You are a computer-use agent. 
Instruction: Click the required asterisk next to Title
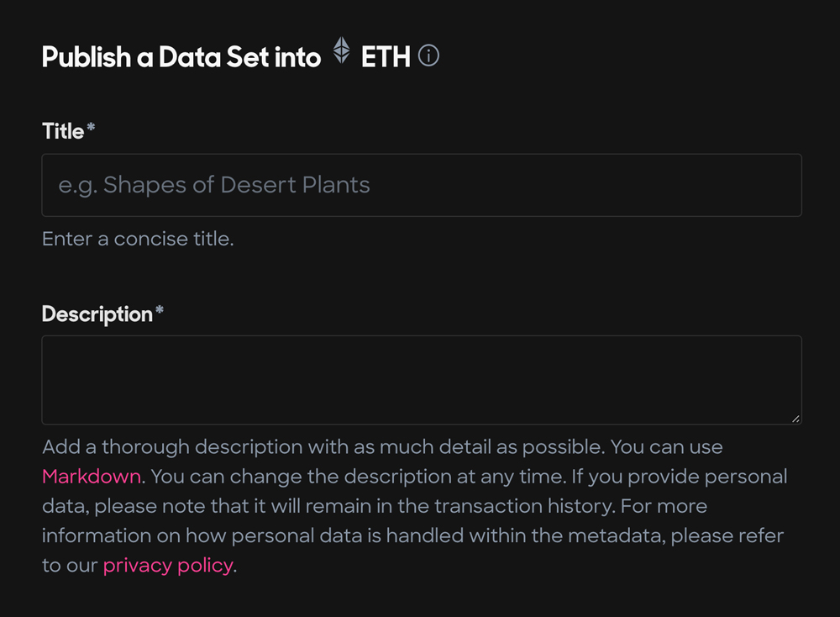tap(91, 127)
